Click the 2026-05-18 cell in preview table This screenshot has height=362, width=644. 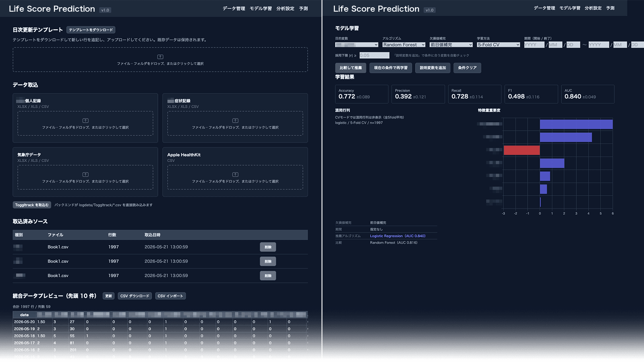(25, 336)
